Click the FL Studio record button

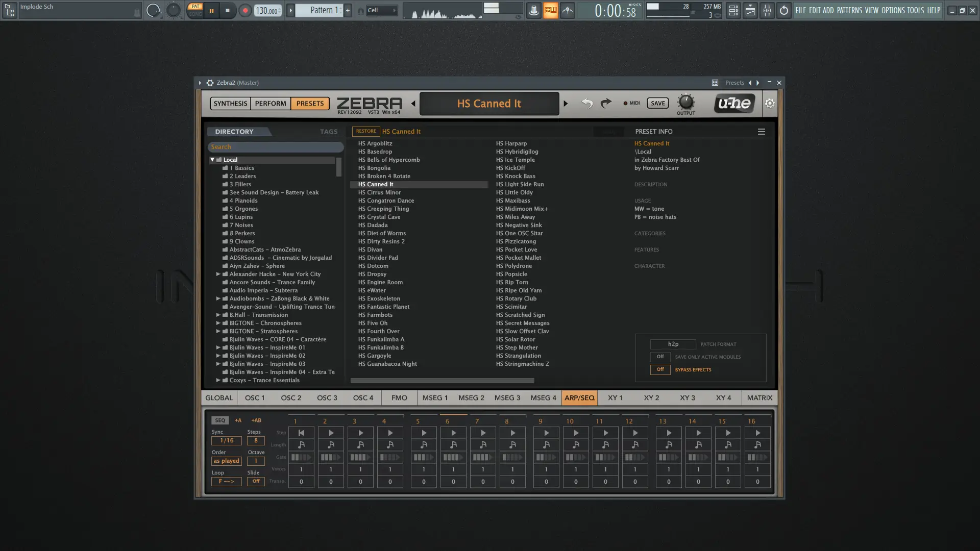pyautogui.click(x=245, y=10)
